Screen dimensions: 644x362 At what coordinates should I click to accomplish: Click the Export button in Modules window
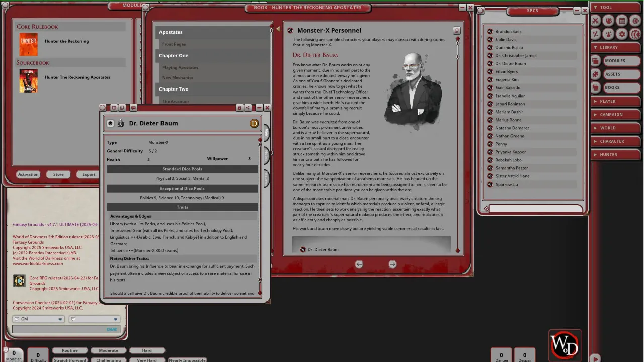click(x=89, y=174)
